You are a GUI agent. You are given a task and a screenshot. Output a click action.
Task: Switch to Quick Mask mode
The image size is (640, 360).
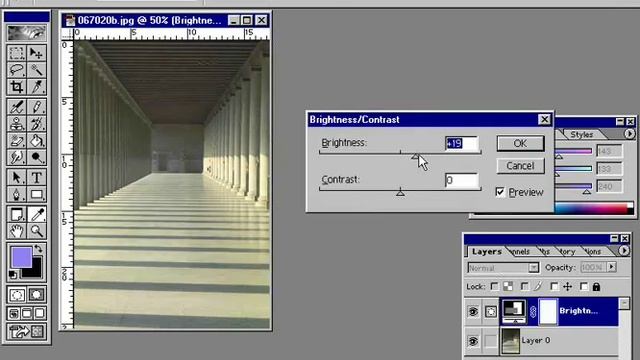tap(36, 295)
